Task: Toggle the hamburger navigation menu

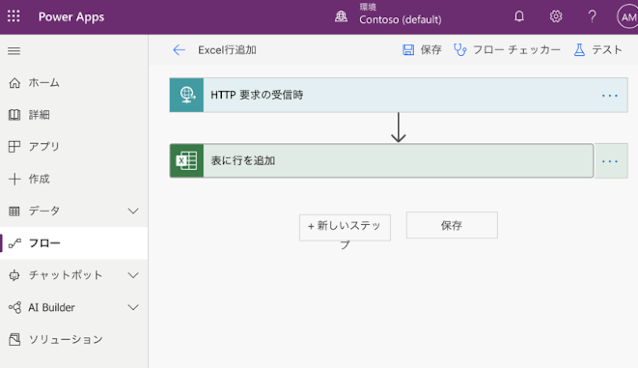Action: [x=14, y=50]
